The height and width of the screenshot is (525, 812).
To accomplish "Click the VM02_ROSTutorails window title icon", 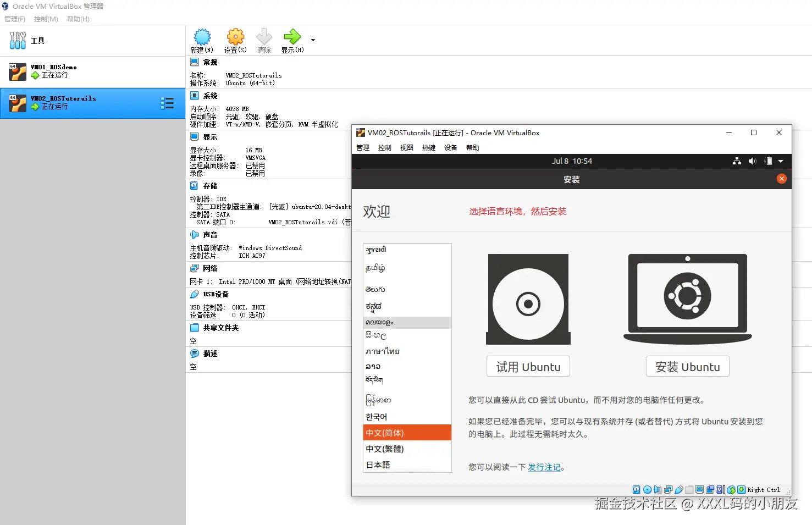I will coord(361,132).
